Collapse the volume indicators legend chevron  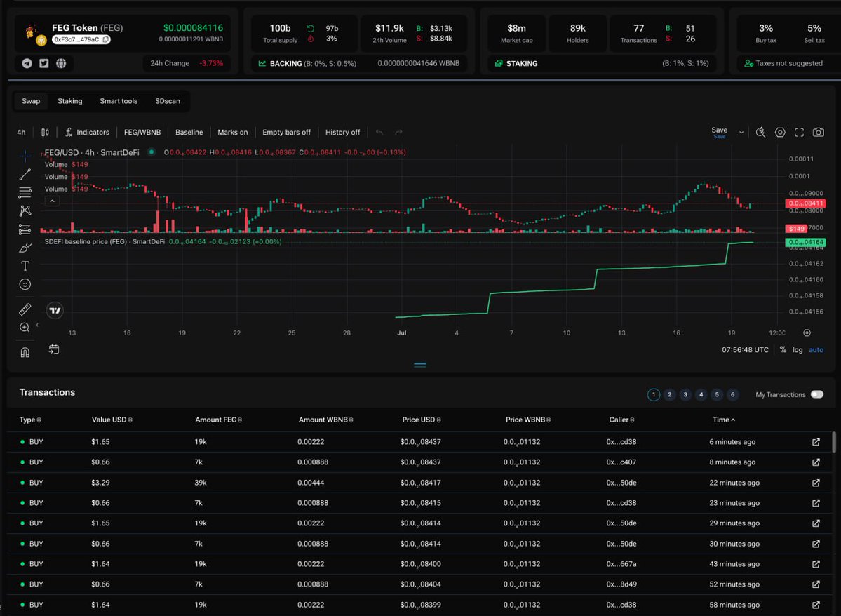click(52, 201)
